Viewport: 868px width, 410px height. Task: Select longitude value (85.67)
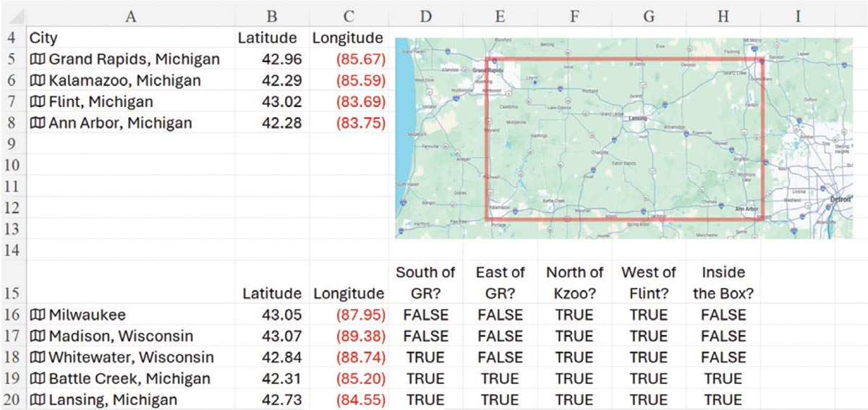[348, 59]
